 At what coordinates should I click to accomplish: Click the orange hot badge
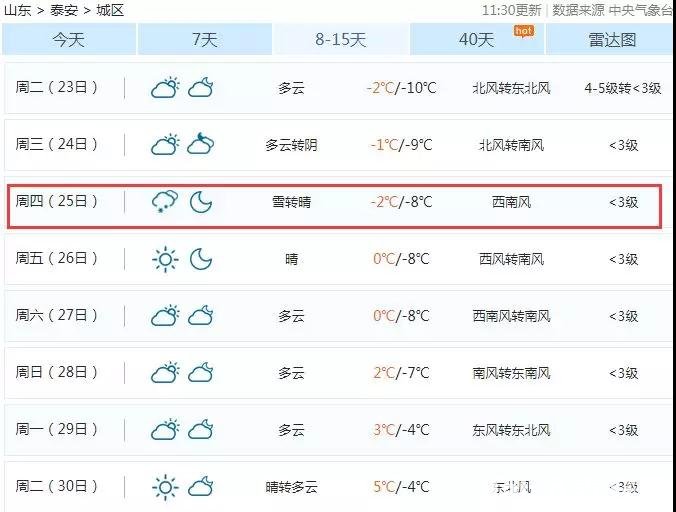(524, 31)
